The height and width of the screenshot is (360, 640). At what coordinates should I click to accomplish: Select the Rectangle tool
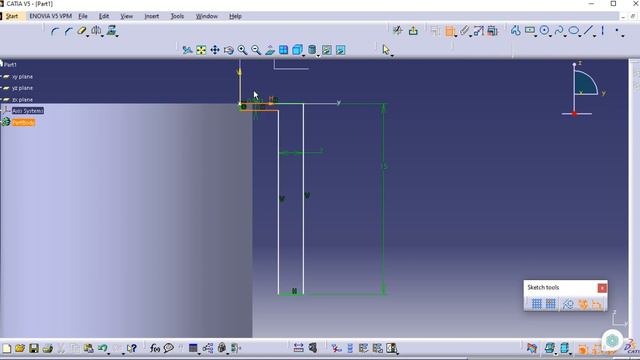click(530, 30)
